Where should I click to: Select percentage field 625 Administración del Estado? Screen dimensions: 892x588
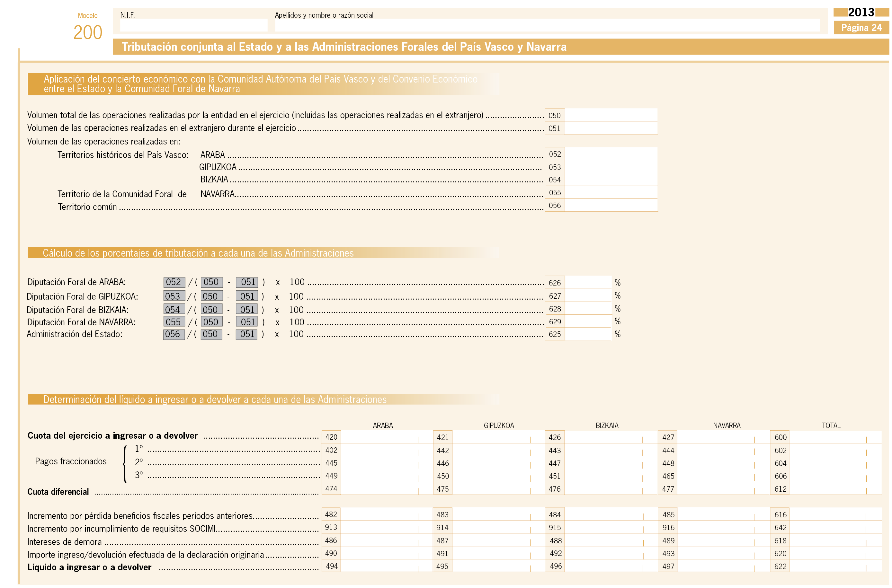[588, 334]
